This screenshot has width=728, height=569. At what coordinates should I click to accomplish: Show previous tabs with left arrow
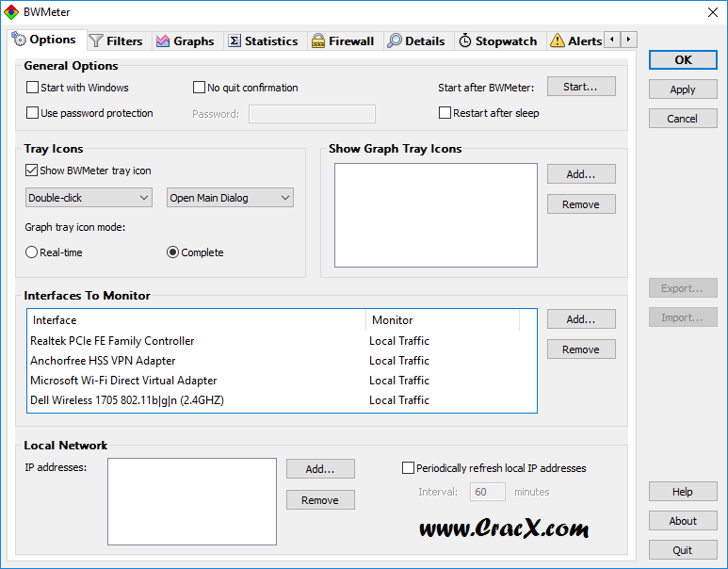point(612,40)
